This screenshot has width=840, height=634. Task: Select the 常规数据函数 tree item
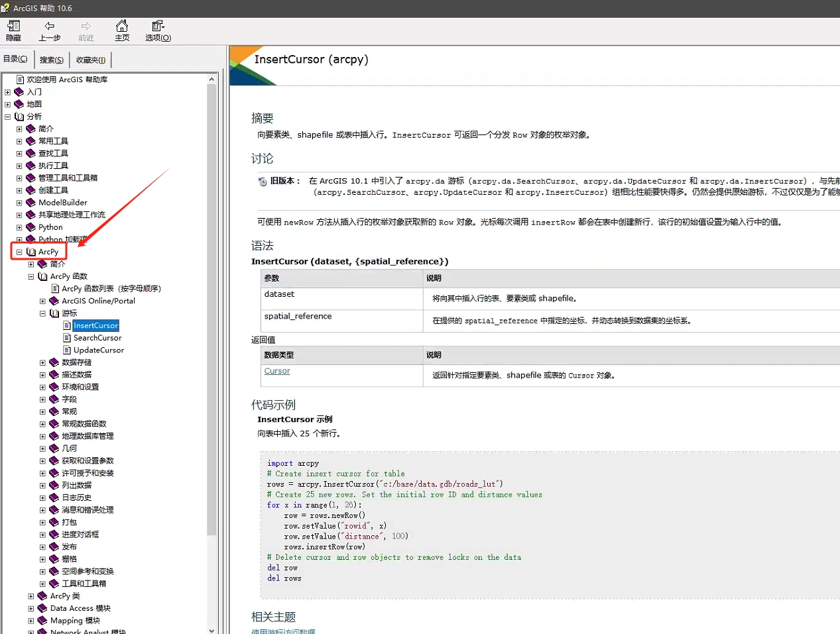(x=84, y=424)
